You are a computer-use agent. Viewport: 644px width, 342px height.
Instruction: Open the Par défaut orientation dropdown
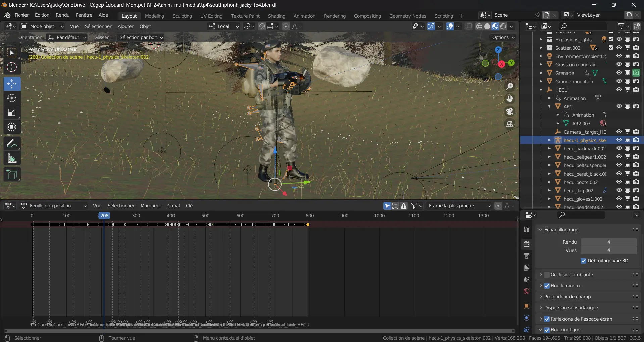pyautogui.click(x=67, y=37)
